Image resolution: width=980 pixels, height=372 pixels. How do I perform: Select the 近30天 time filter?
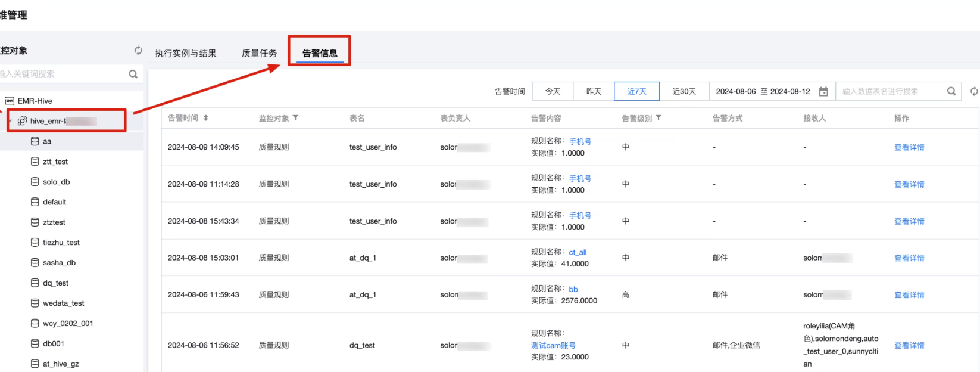tap(684, 91)
